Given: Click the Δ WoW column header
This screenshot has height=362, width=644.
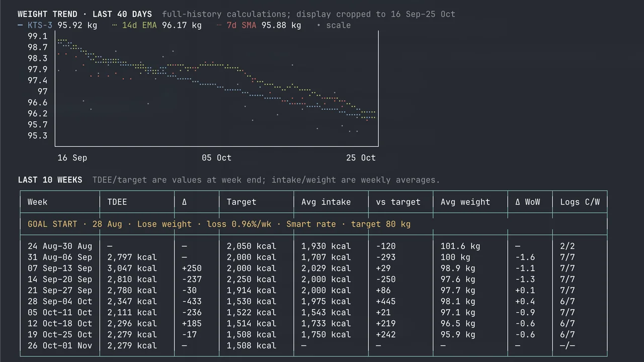Looking at the screenshot, I should tap(528, 202).
